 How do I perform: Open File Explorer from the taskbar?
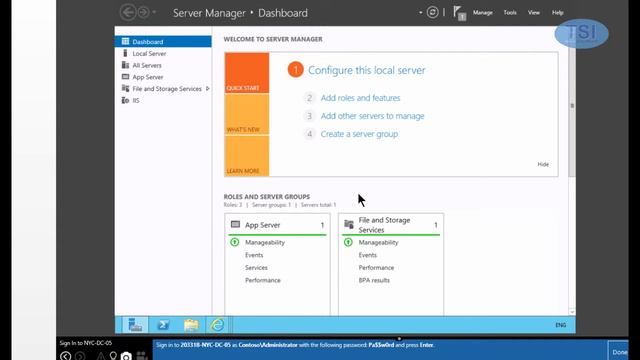[191, 325]
